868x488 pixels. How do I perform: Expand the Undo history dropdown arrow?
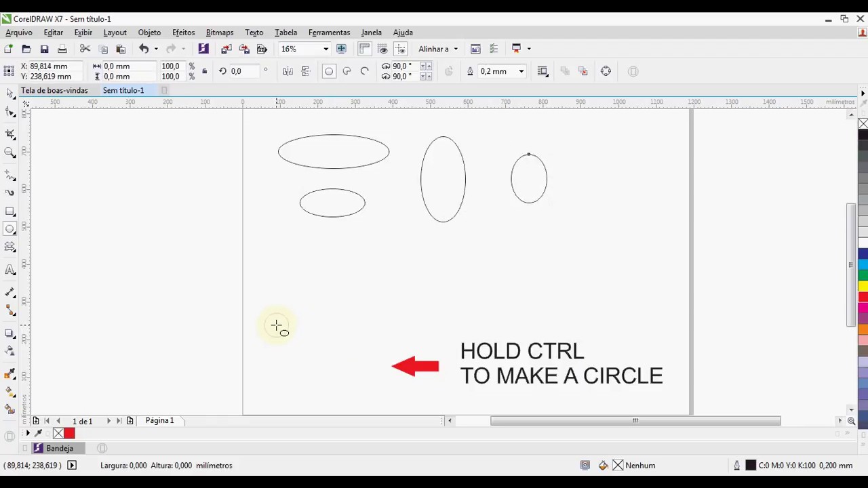coord(156,49)
